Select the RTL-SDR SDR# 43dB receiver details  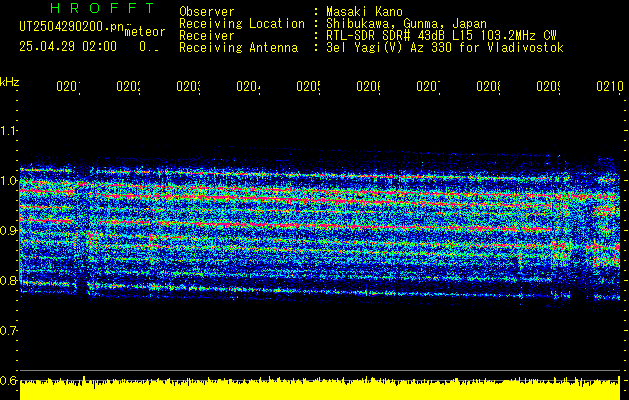441,36
